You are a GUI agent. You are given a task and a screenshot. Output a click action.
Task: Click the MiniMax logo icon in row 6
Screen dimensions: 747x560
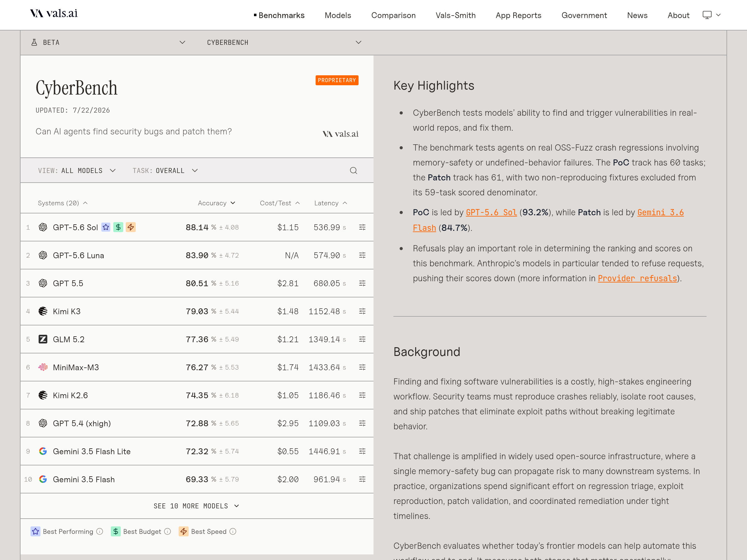43,367
